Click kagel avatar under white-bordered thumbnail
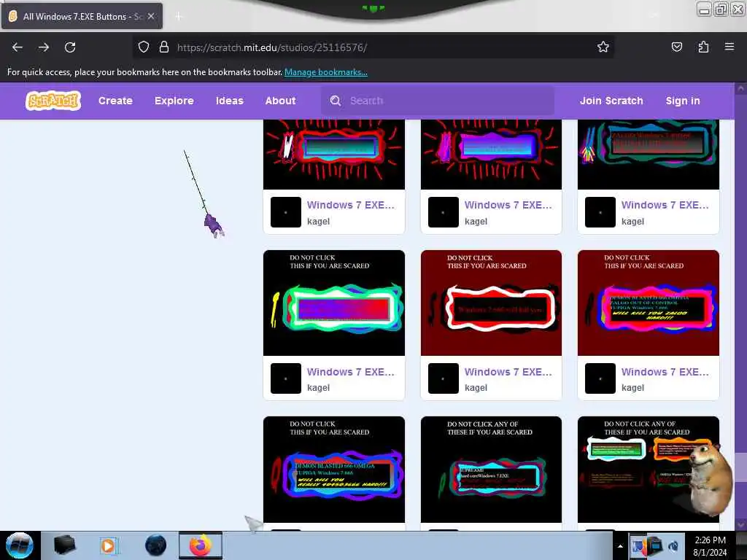This screenshot has height=560, width=747. 443,378
